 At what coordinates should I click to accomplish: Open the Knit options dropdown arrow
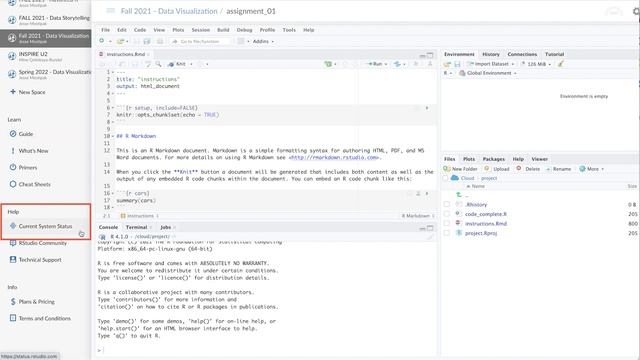[x=191, y=64]
